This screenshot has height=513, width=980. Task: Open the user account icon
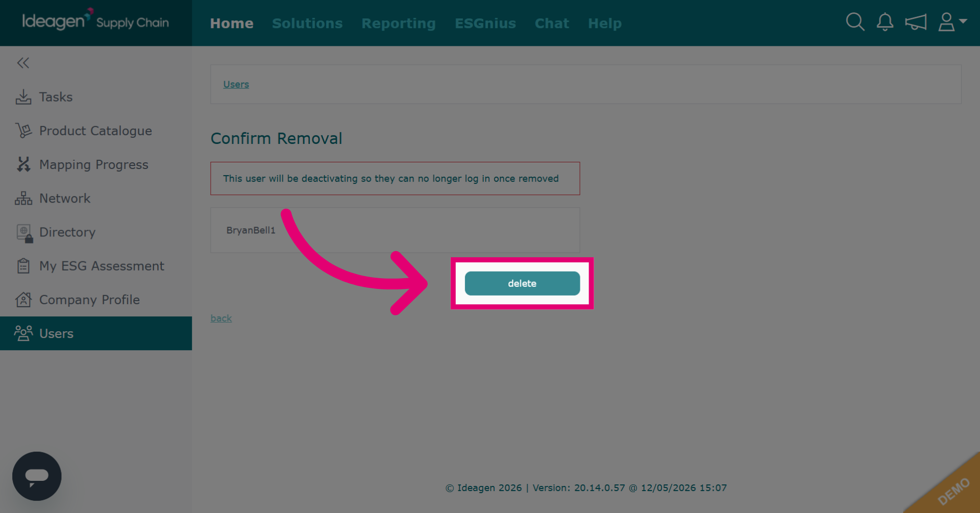[x=946, y=22]
